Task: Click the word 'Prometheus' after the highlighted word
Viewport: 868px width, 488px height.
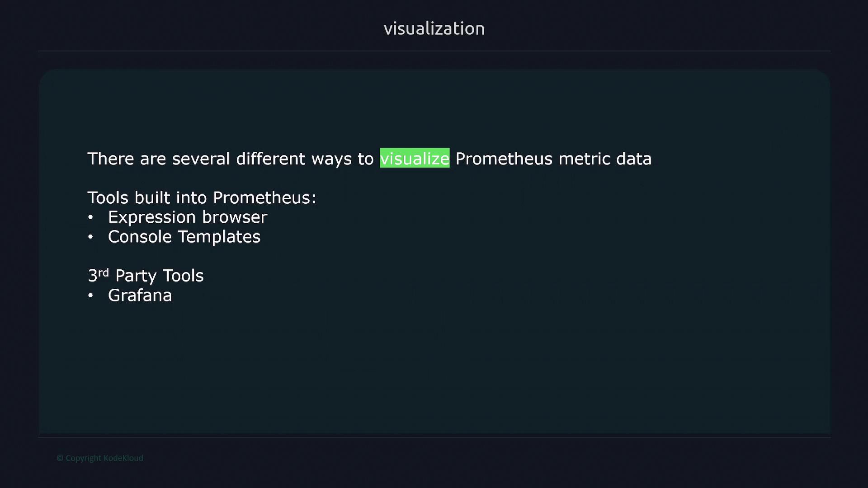Action: point(504,159)
